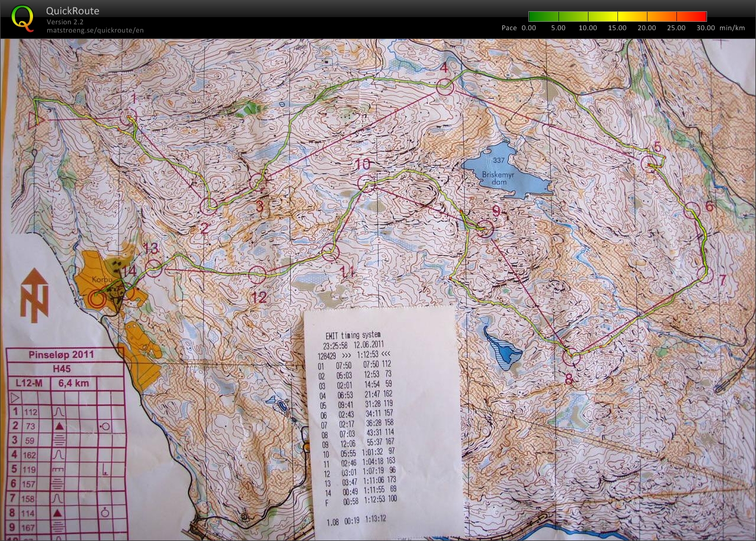Click the orange north arrow symbol
Image resolution: width=756 pixels, height=541 pixels.
pyautogui.click(x=34, y=295)
